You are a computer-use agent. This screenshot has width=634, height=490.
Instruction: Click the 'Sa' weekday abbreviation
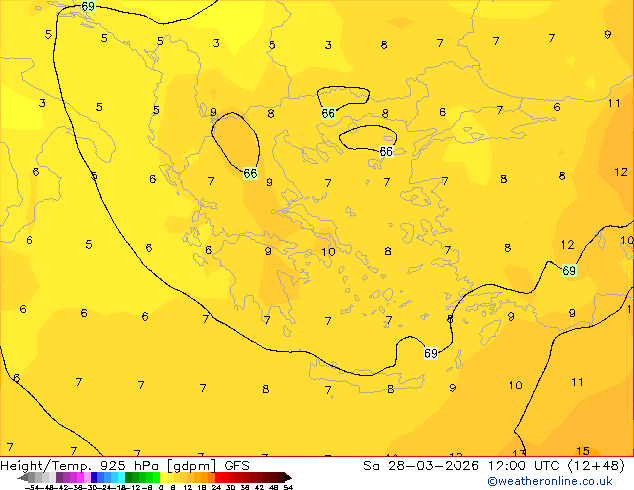(372, 466)
